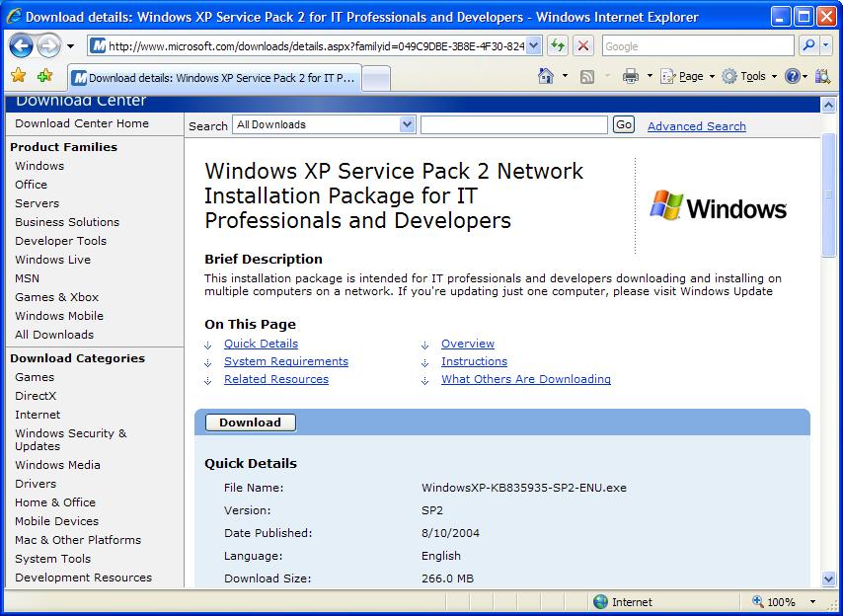843x616 pixels.
Task: Expand the address bar history dropdown
Action: pyautogui.click(x=533, y=45)
